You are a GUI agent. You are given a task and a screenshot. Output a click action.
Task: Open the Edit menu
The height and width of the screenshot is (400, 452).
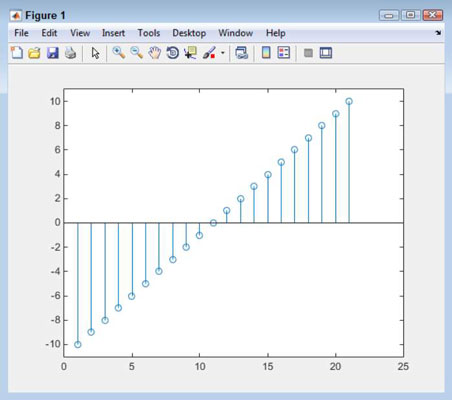click(49, 33)
